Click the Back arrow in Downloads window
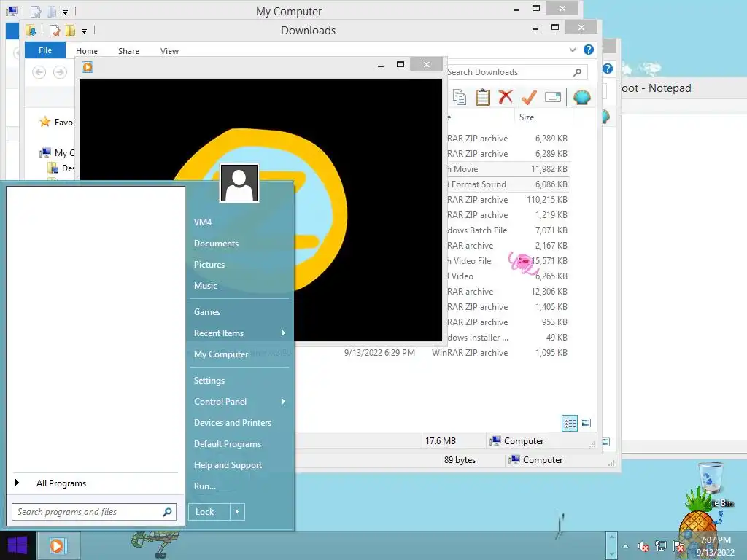 click(x=39, y=72)
